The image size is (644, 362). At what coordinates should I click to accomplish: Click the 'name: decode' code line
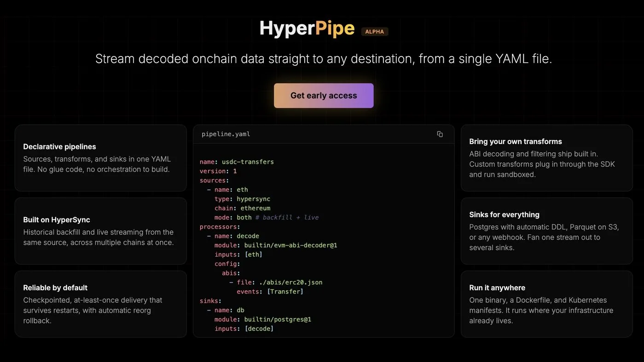click(233, 236)
